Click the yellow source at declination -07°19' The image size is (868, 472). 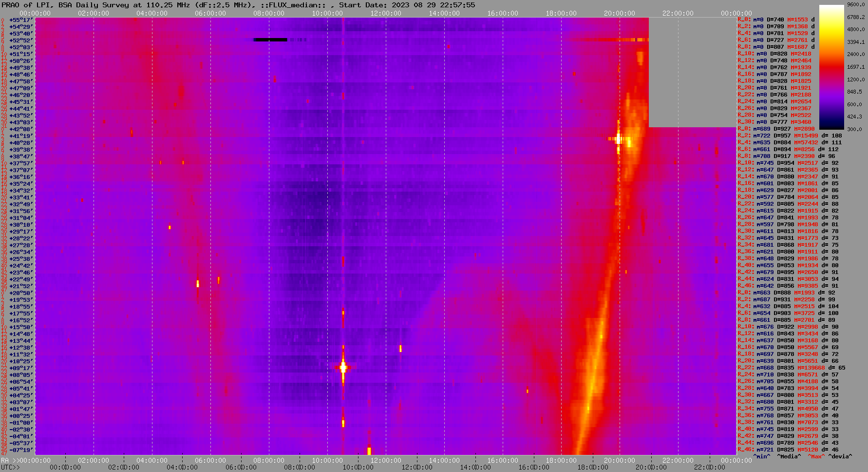click(369, 451)
